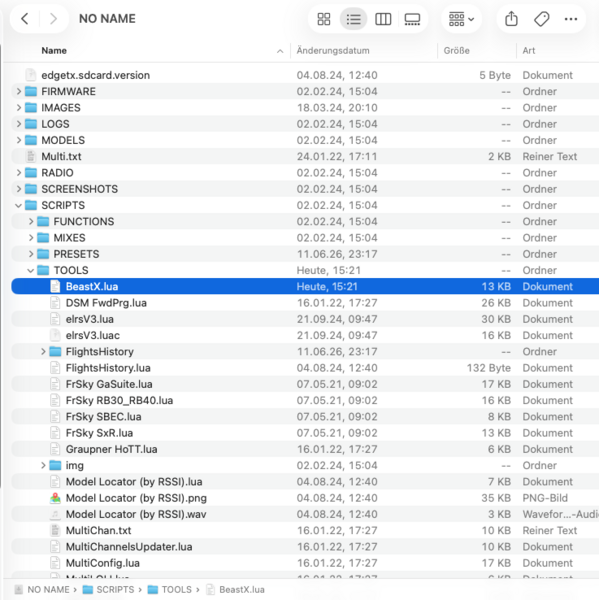Sort by the Größe column
Screen dimensions: 599x600
(x=456, y=51)
